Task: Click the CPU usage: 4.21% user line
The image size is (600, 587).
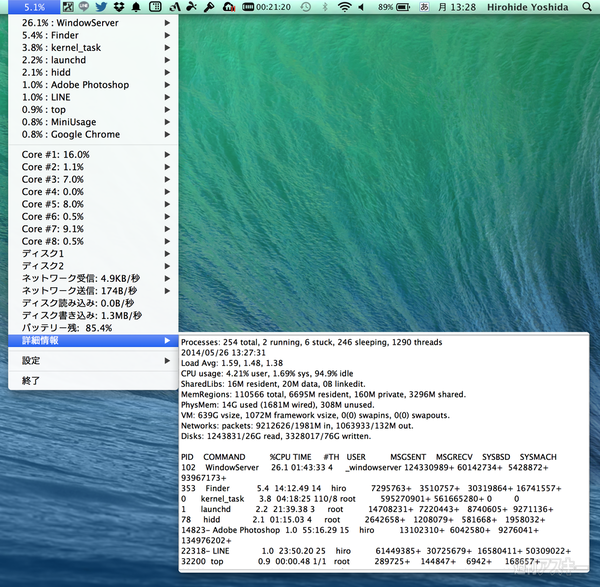Action: [x=267, y=373]
